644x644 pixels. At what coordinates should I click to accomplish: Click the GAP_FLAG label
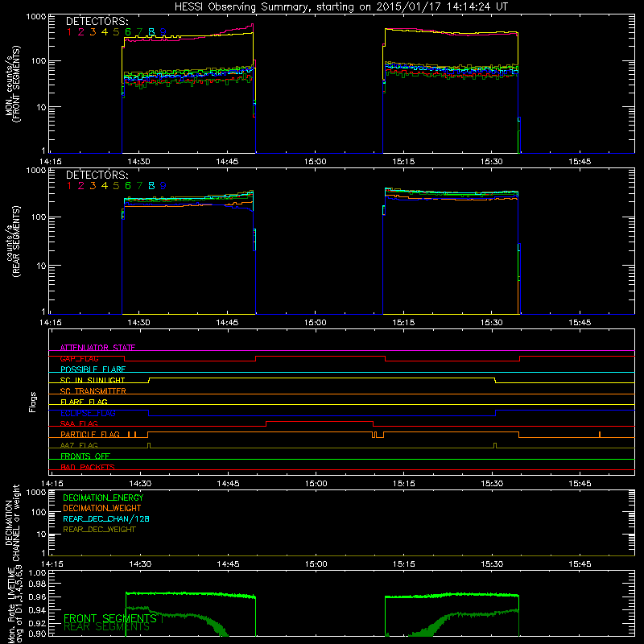pos(79,358)
